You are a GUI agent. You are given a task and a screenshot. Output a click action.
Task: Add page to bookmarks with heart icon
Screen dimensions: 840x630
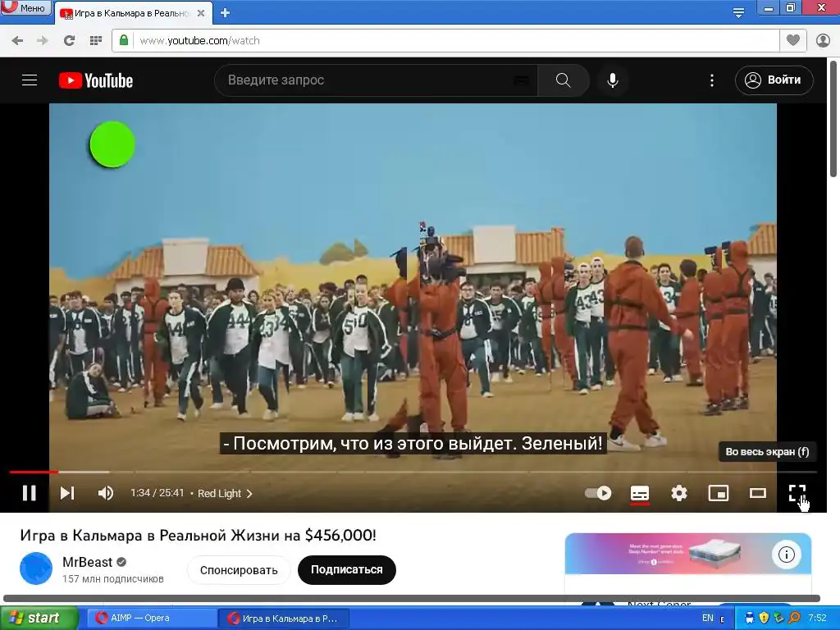[793, 40]
